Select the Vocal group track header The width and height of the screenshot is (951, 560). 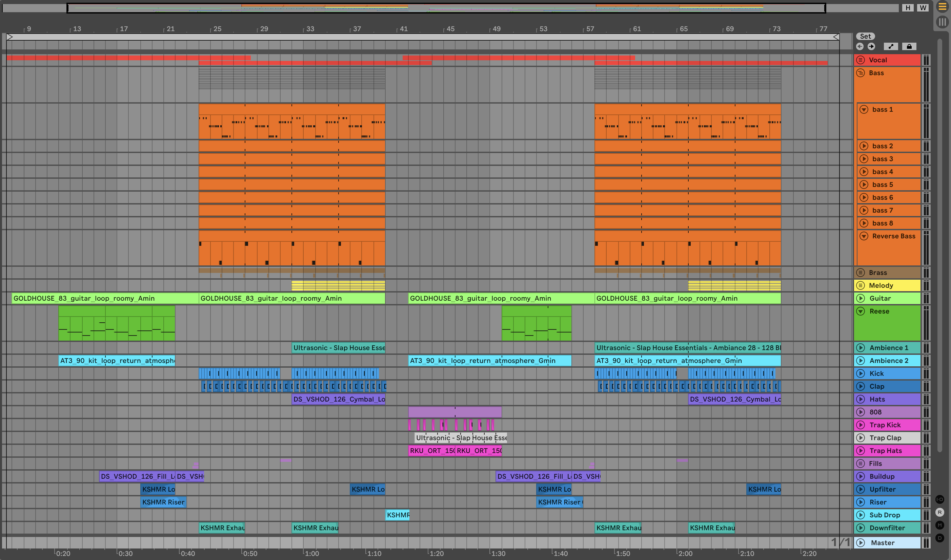[x=891, y=60]
